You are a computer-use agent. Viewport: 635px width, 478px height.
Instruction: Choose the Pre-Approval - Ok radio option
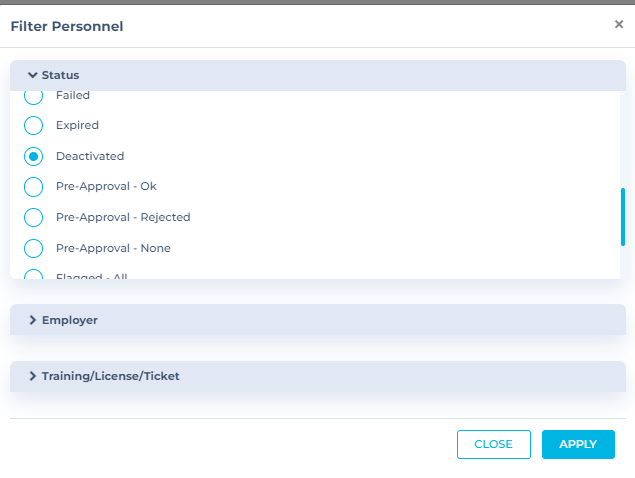(33, 187)
